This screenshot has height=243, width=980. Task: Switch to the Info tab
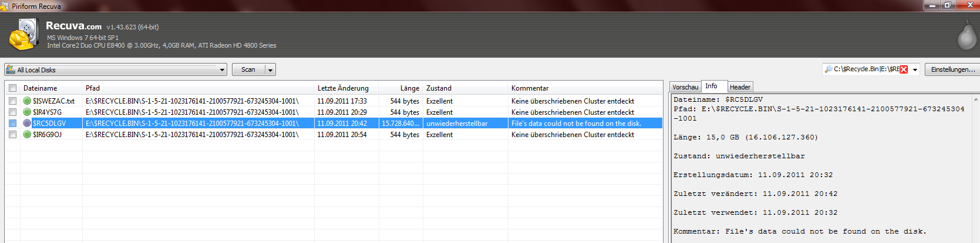tap(714, 86)
